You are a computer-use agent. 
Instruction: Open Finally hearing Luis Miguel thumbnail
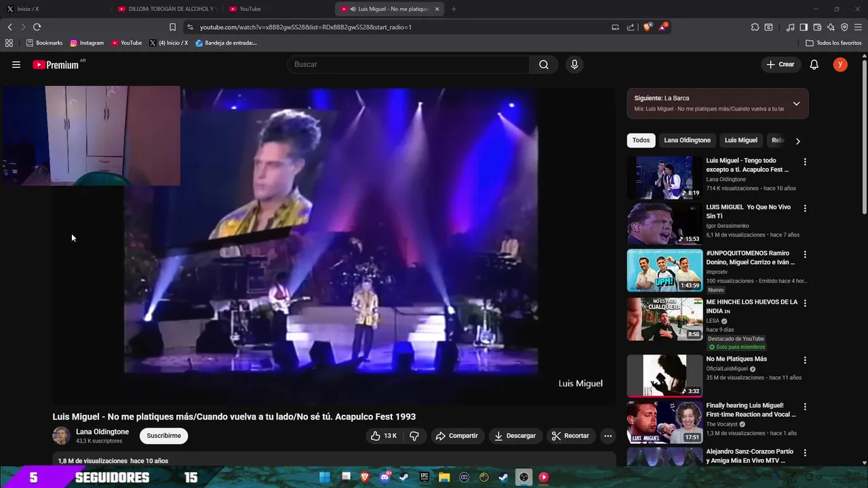click(665, 422)
